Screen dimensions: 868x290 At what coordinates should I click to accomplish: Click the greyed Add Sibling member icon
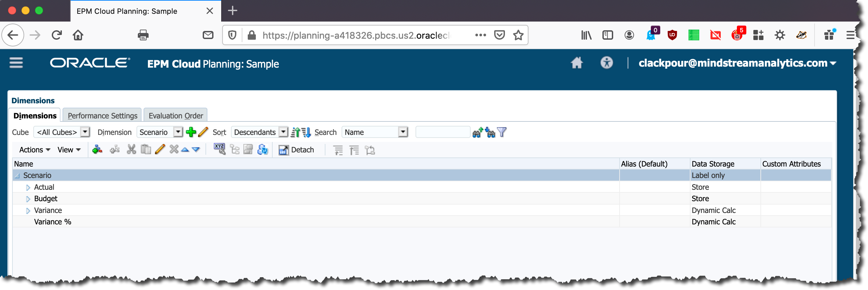[115, 150]
